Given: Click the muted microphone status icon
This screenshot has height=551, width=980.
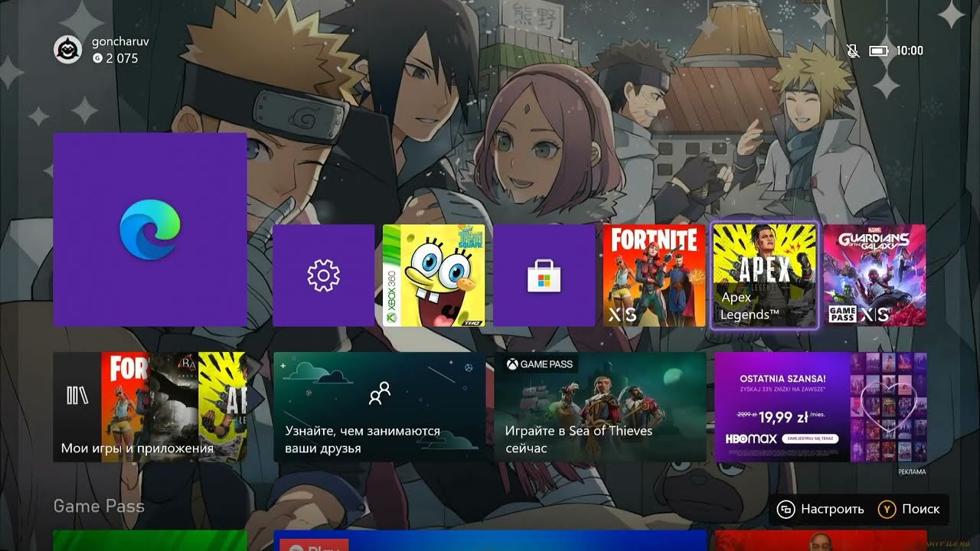Looking at the screenshot, I should click(x=853, y=51).
